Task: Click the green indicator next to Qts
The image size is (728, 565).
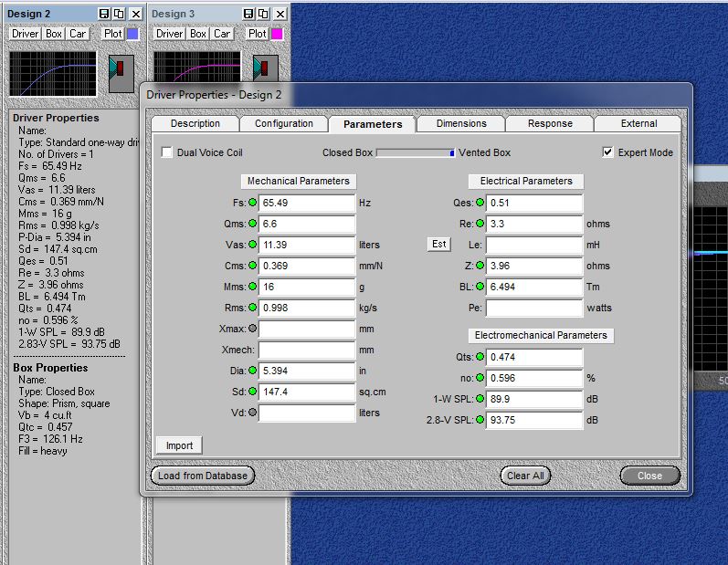Action: [480, 357]
